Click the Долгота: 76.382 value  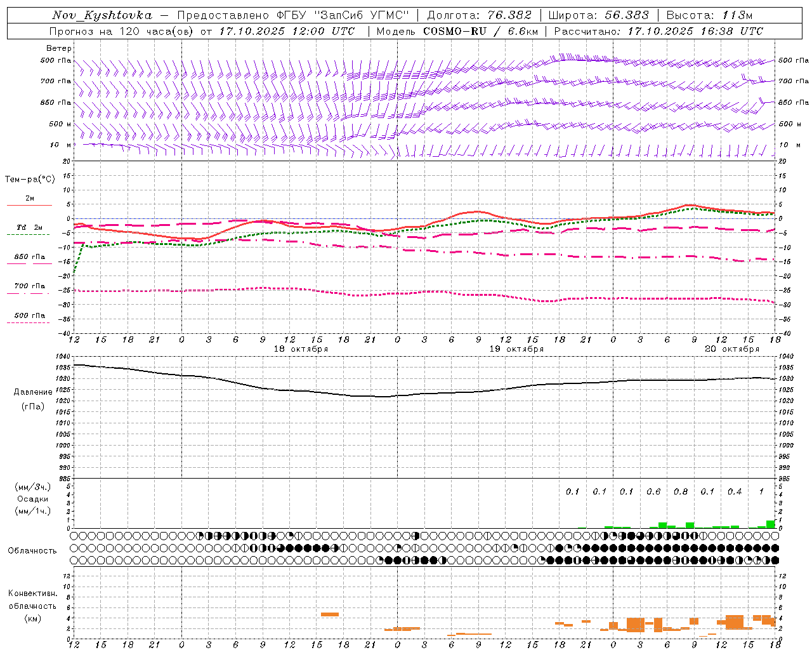tap(479, 15)
